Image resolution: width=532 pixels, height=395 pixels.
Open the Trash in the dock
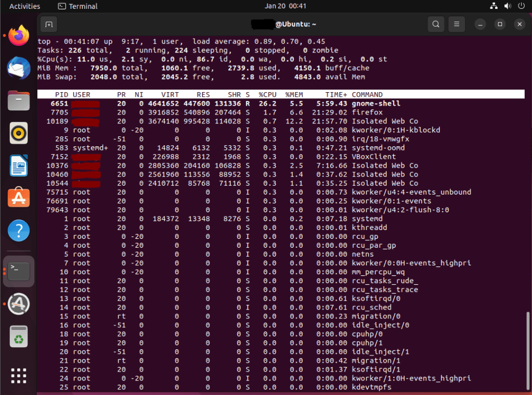point(19,337)
